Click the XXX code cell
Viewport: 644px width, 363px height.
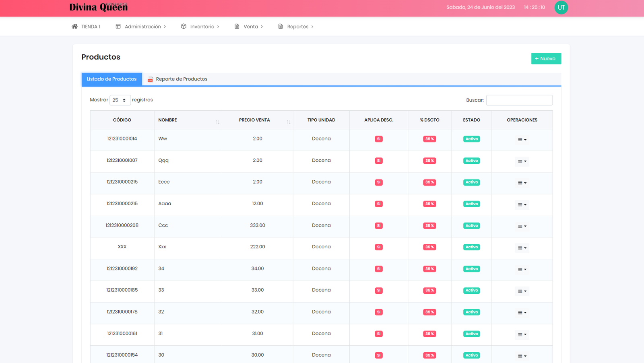pyautogui.click(x=122, y=247)
